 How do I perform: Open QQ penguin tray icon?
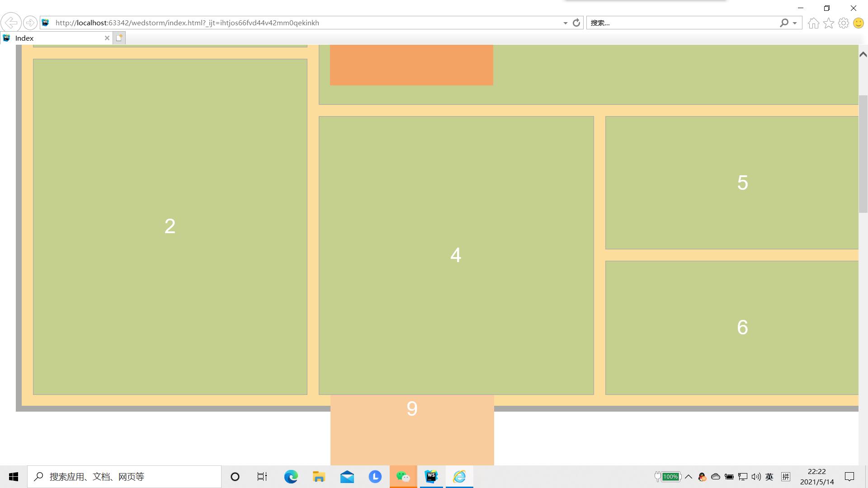[702, 477]
